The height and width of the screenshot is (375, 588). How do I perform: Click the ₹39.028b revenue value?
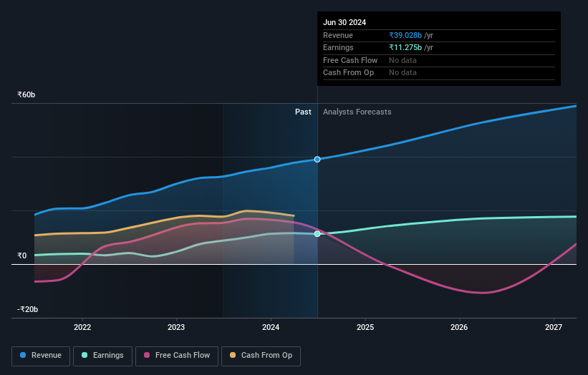(405, 35)
